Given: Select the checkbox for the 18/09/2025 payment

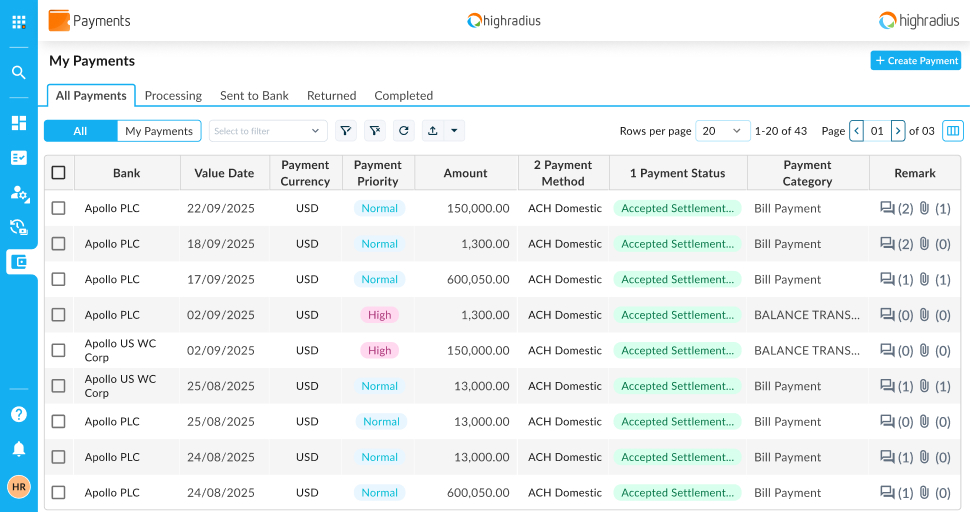Looking at the screenshot, I should (x=59, y=244).
